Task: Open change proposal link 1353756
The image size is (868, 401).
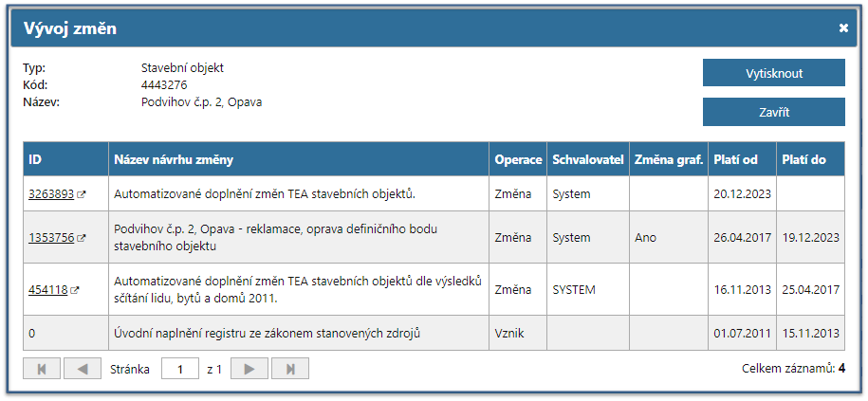Action: click(51, 238)
